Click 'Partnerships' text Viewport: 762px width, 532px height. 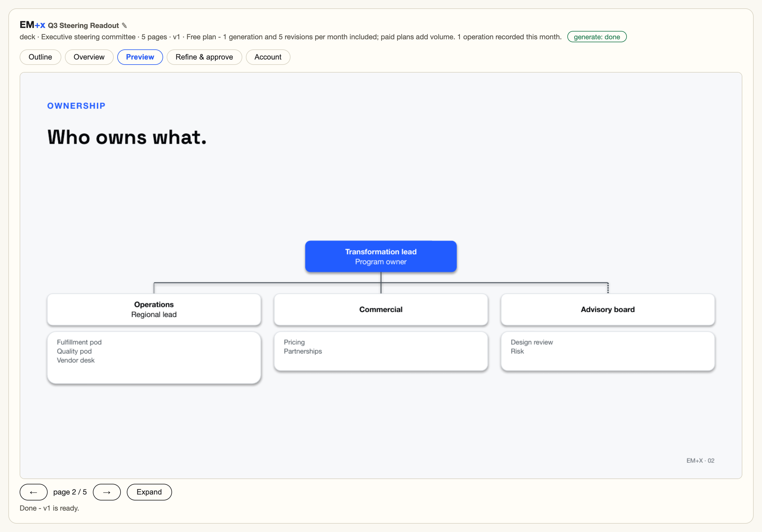303,351
